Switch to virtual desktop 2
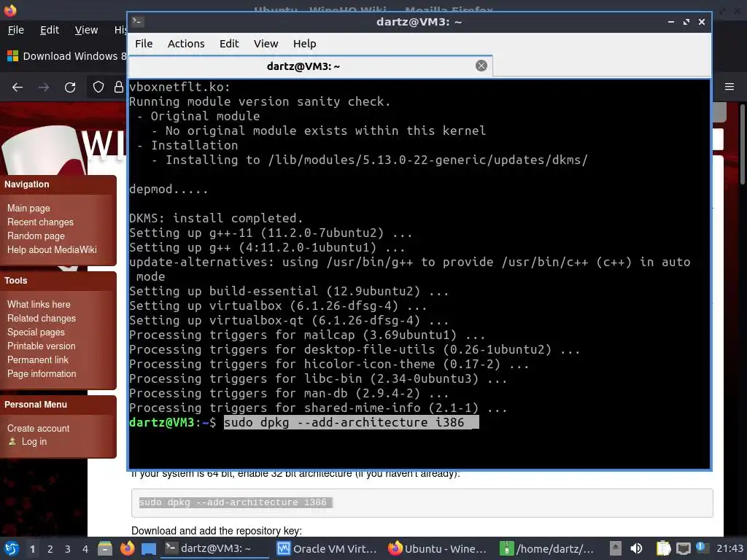The width and height of the screenshot is (747, 560). [x=50, y=549]
